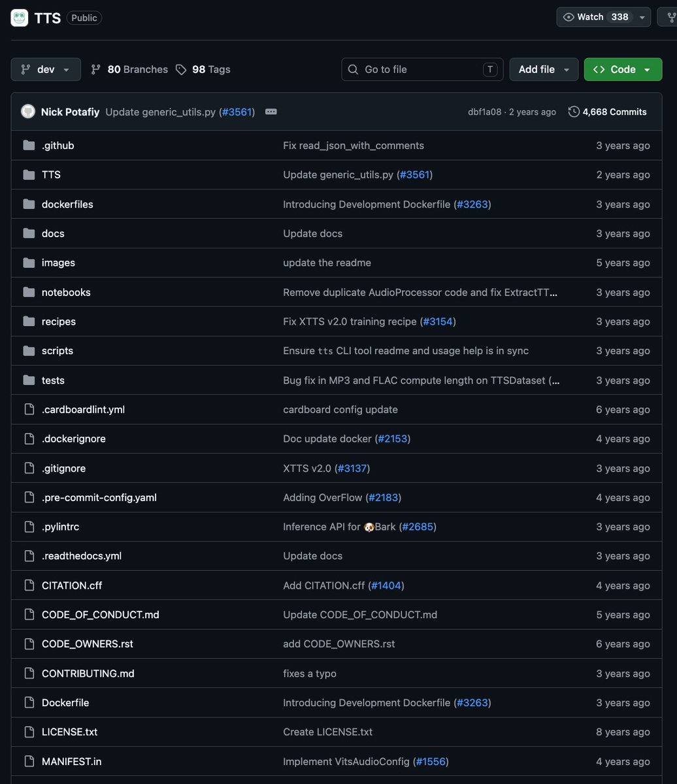The height and width of the screenshot is (784, 677).
Task: Open the notebooks folder
Action: [x=66, y=292]
